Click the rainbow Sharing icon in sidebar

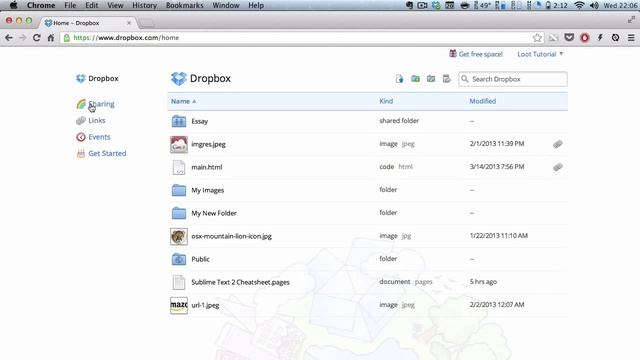(81, 104)
